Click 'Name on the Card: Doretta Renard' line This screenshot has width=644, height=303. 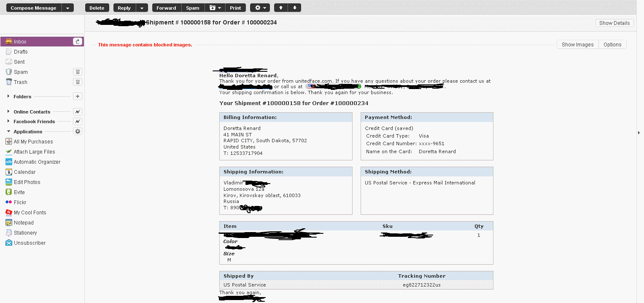coord(411,151)
